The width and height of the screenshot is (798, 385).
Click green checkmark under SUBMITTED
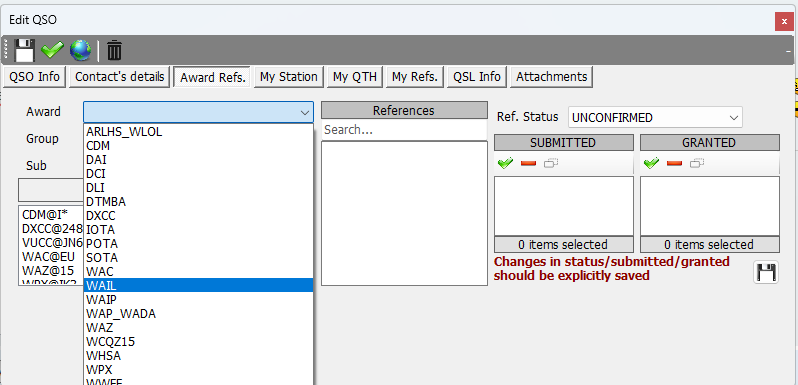tap(505, 163)
